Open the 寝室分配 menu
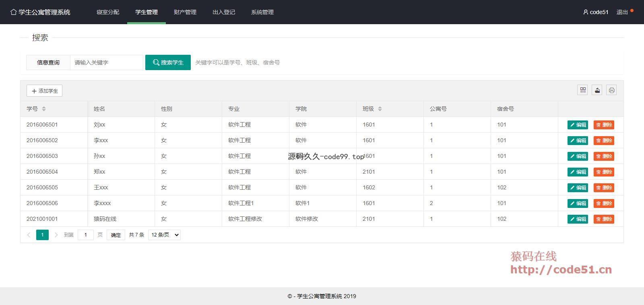 108,12
